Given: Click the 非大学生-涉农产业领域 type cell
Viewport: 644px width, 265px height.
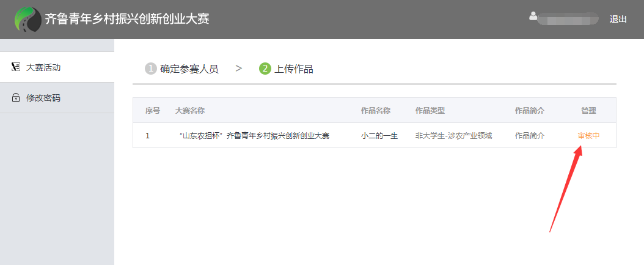Looking at the screenshot, I should point(453,136).
